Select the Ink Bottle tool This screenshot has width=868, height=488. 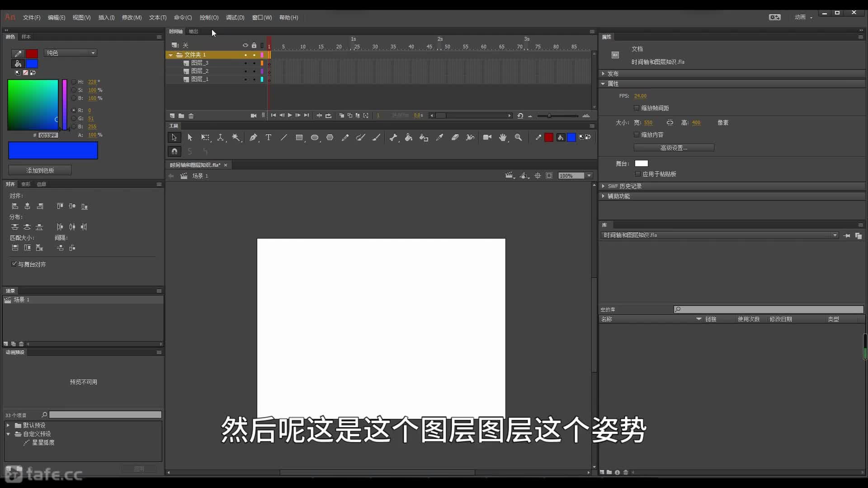click(424, 137)
